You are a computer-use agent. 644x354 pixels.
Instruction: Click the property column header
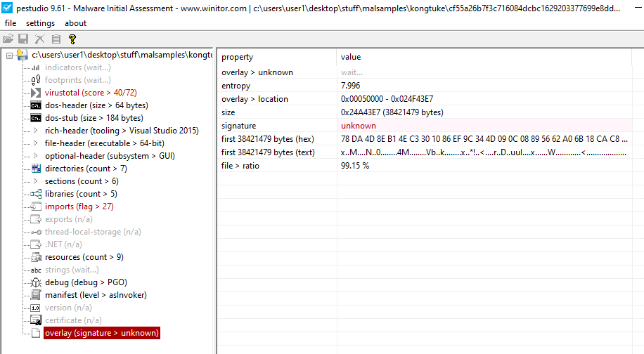click(277, 57)
